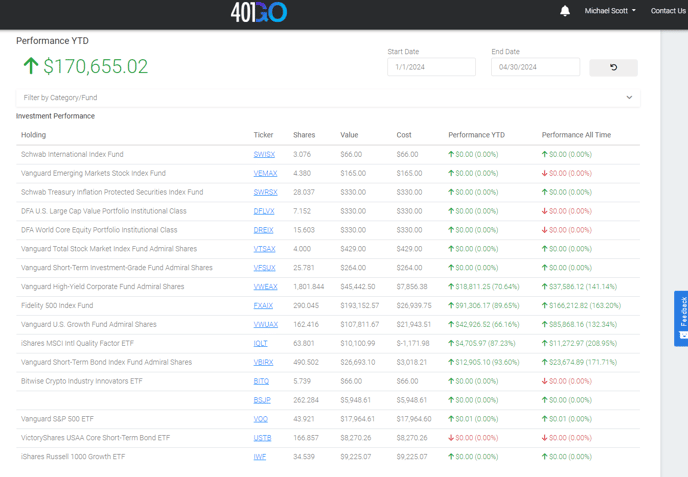Screen dimensions: 688x477
Task: Open the Feedback side tab
Action: [x=682, y=317]
